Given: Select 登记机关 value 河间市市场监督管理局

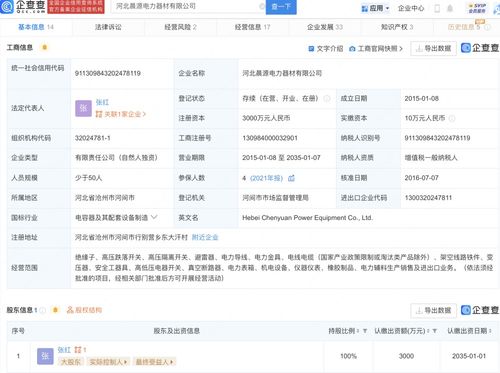Looking at the screenshot, I should [x=275, y=198].
